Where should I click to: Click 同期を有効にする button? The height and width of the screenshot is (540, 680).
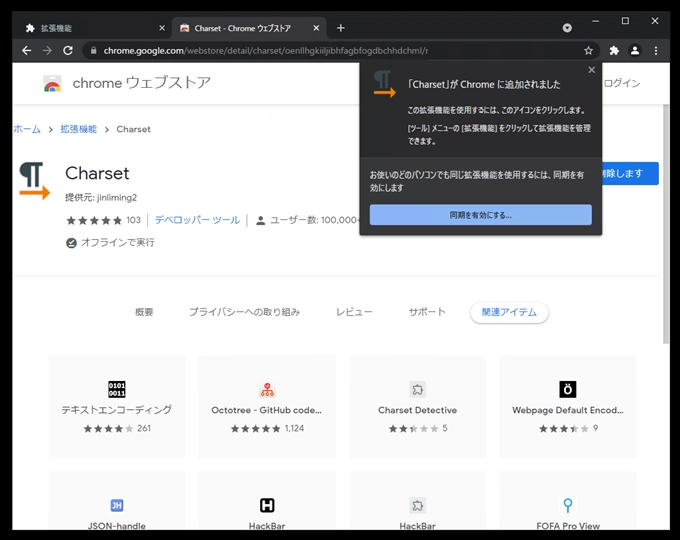tap(481, 215)
